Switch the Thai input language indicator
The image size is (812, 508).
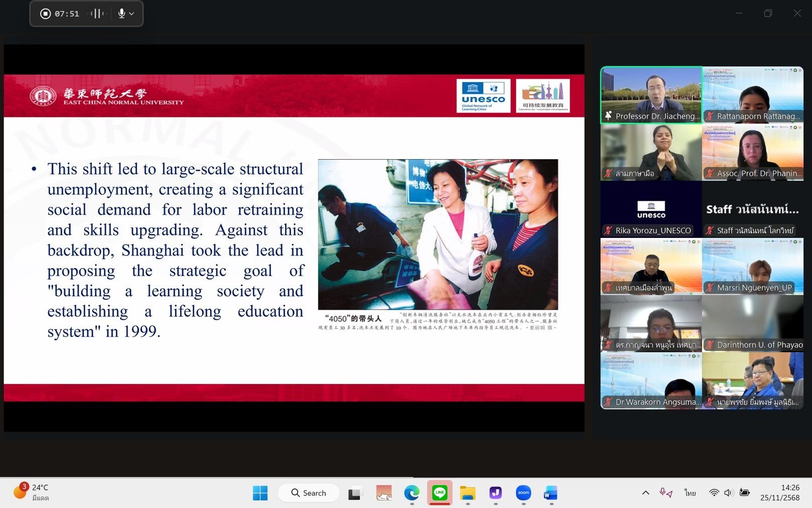[x=690, y=493]
